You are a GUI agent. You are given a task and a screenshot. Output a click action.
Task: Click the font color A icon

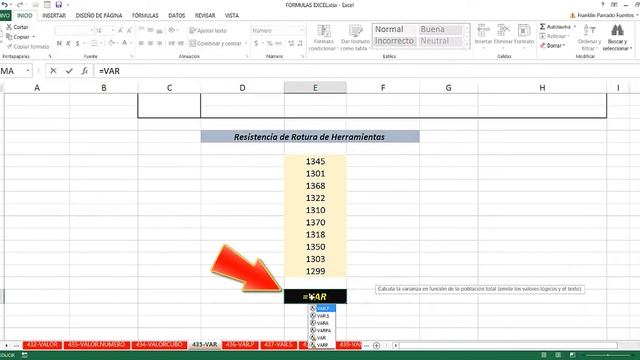125,43
